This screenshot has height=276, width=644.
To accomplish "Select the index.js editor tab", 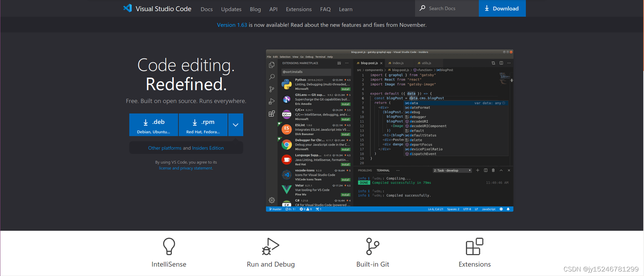I will (x=398, y=63).
